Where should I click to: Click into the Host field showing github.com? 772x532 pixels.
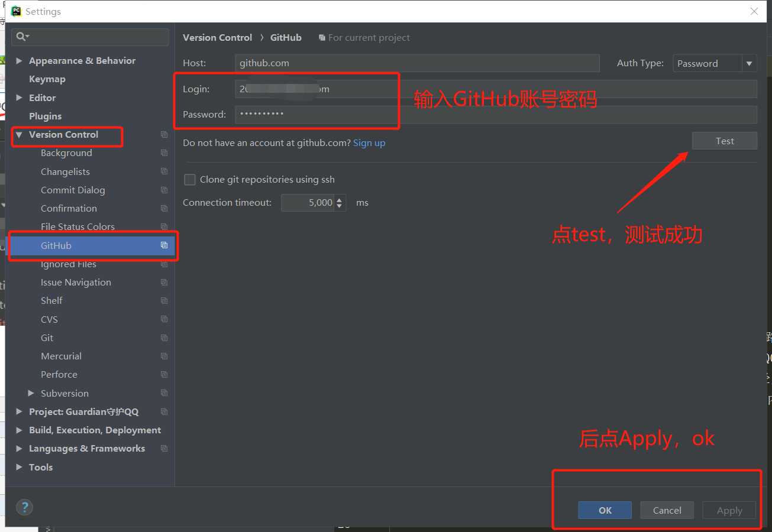417,63
